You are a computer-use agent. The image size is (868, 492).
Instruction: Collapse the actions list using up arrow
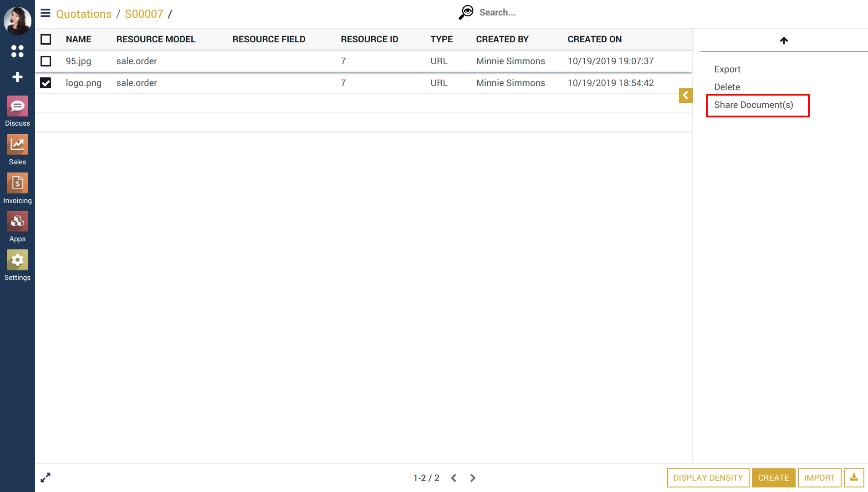784,41
